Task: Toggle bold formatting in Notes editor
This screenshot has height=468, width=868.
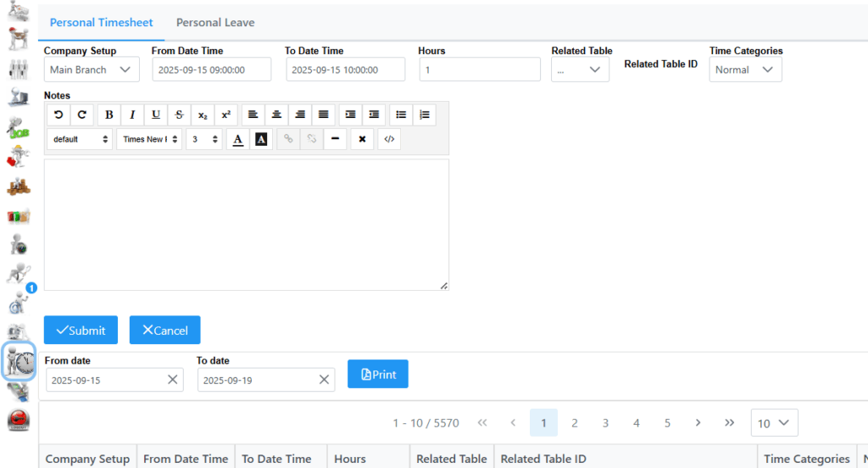Action: pyautogui.click(x=108, y=114)
